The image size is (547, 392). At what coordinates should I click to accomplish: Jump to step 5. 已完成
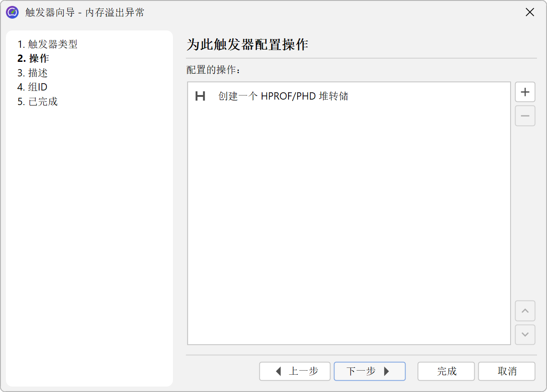tap(37, 101)
